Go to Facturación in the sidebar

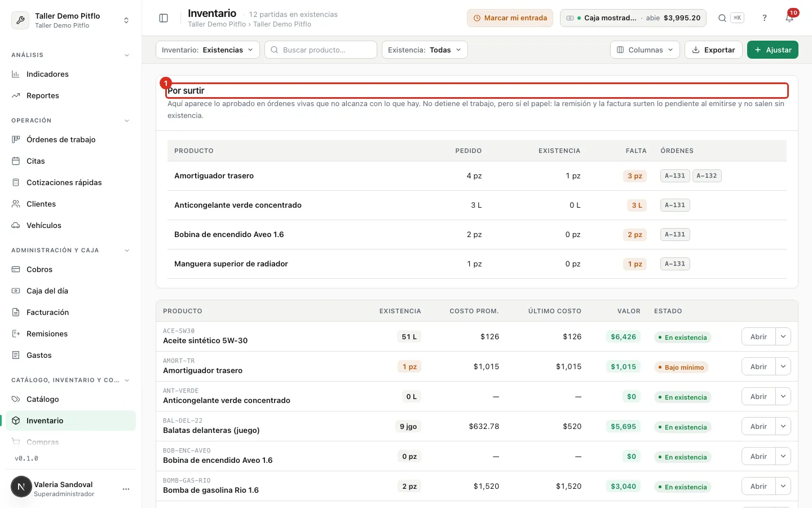click(x=70, y=312)
